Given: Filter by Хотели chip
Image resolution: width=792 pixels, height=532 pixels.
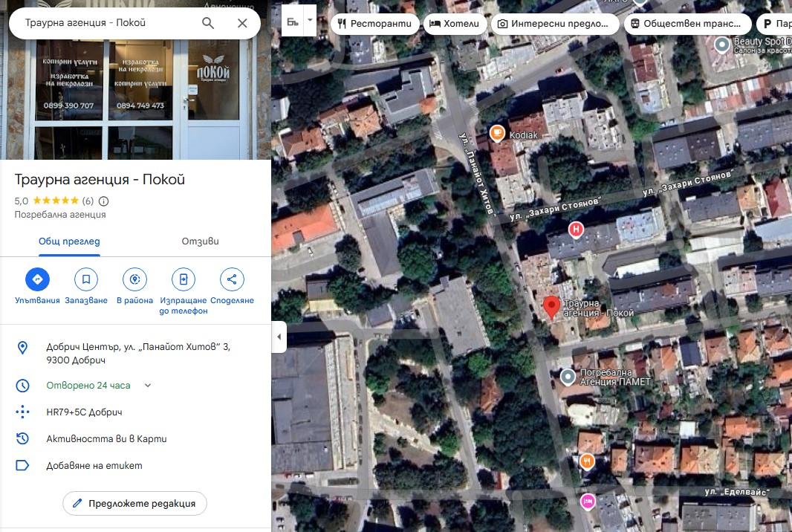Looking at the screenshot, I should pos(455,24).
